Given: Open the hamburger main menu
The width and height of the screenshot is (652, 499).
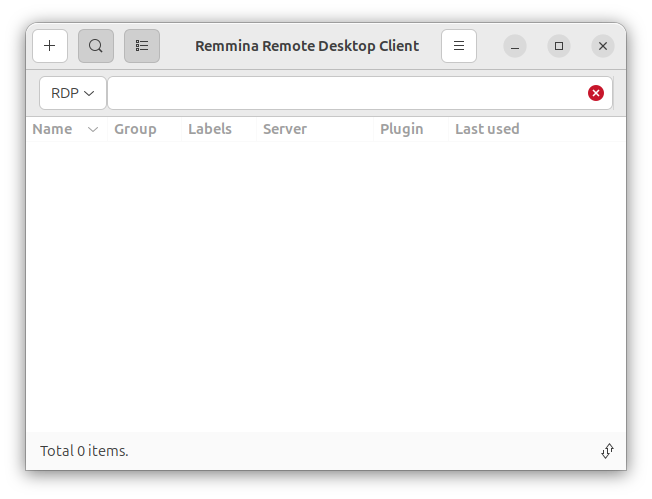Looking at the screenshot, I should (459, 46).
